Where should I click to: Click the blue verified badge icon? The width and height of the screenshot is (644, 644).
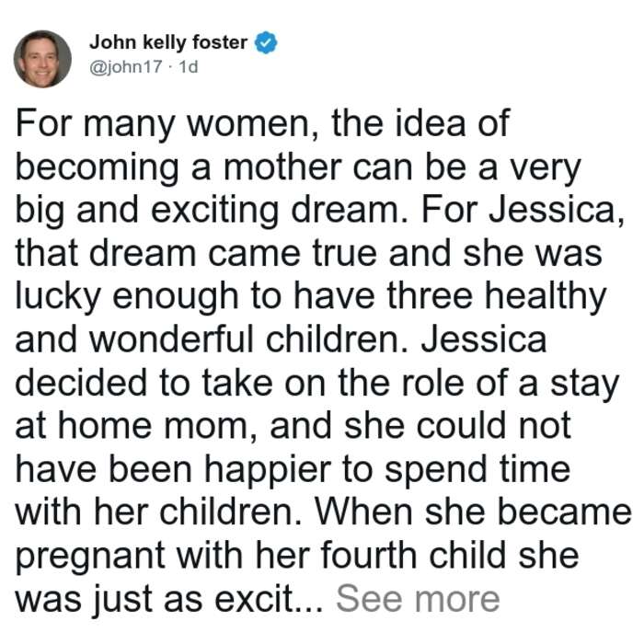266,42
